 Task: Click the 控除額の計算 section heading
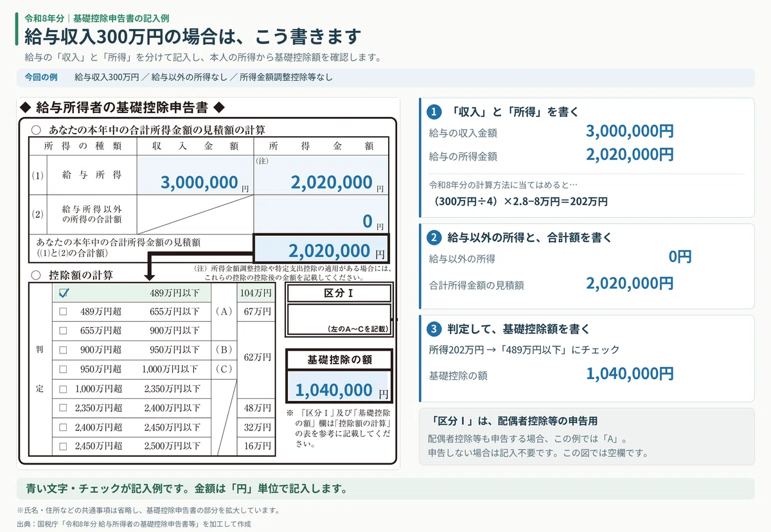coord(81,275)
